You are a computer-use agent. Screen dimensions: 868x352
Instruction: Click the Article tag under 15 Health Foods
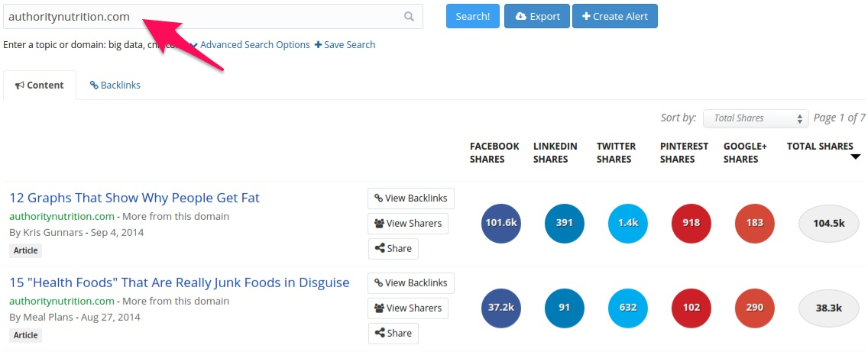click(x=25, y=335)
